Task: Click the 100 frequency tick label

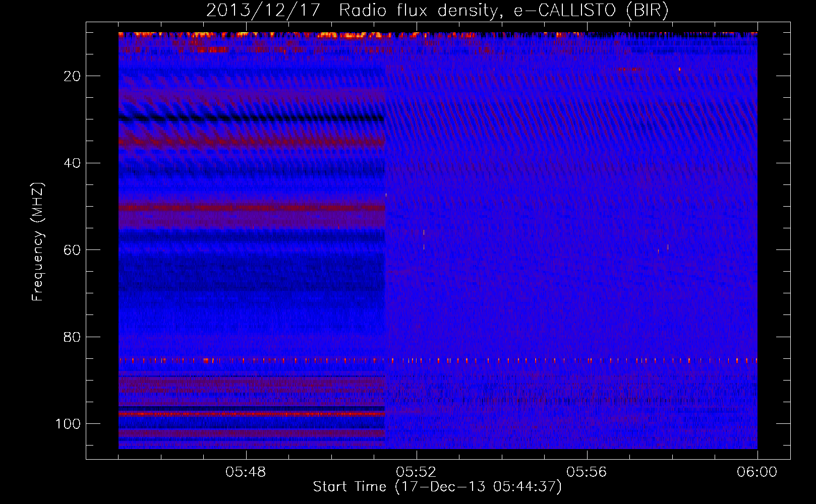Action: pos(68,424)
